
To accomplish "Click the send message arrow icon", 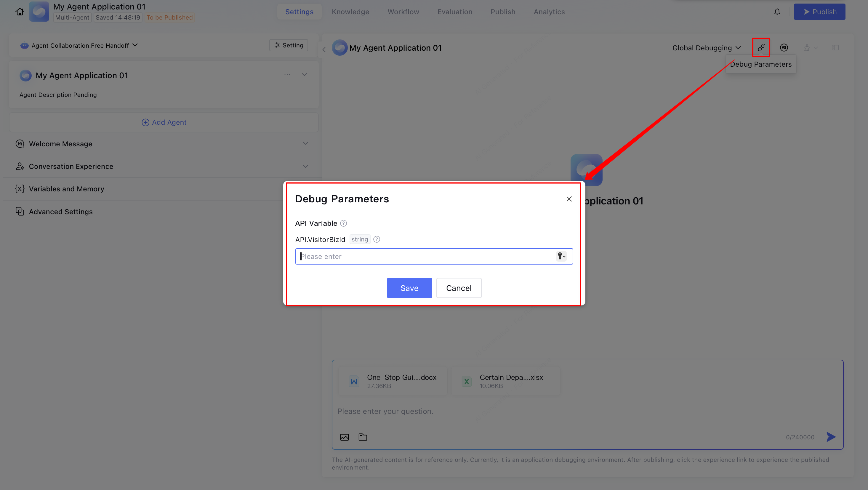I will pos(831,437).
